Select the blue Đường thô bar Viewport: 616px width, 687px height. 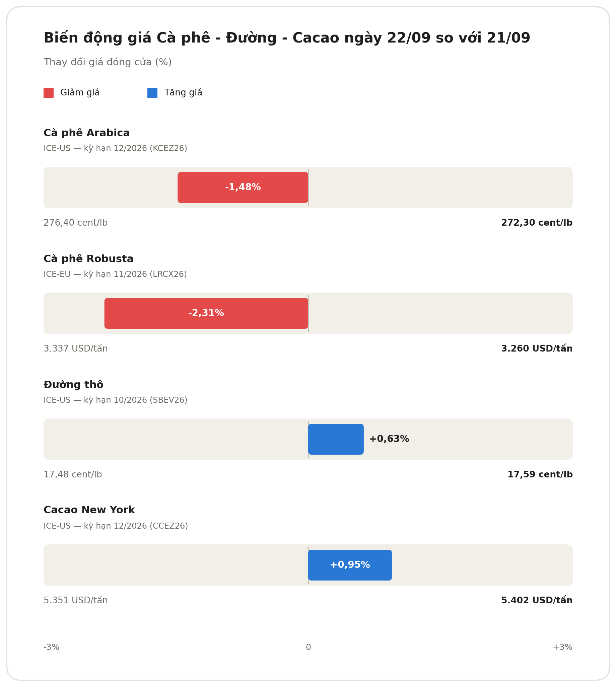(x=336, y=439)
